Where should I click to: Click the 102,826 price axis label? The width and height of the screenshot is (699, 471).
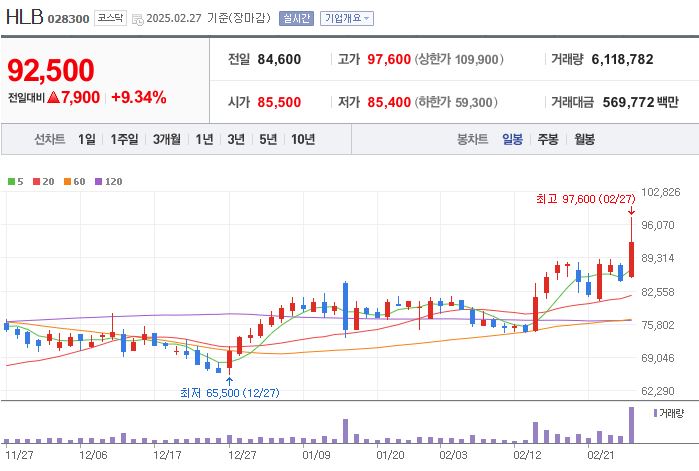(661, 192)
